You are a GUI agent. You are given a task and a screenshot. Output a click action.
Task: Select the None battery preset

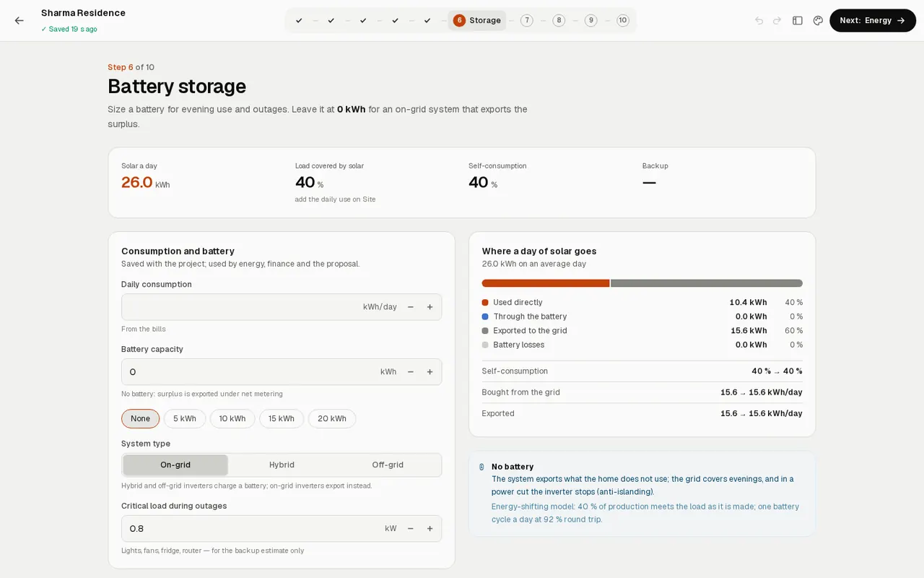[x=141, y=419]
